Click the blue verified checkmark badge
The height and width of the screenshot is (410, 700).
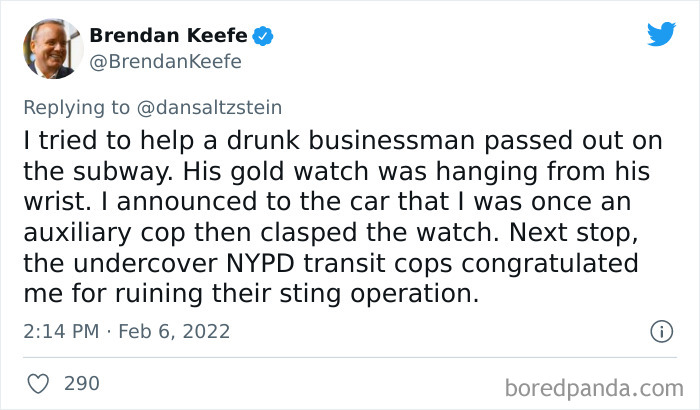pyautogui.click(x=263, y=36)
